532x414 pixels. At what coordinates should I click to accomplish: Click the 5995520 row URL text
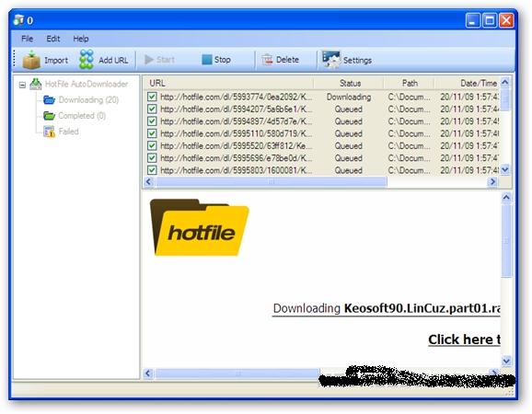pos(237,145)
